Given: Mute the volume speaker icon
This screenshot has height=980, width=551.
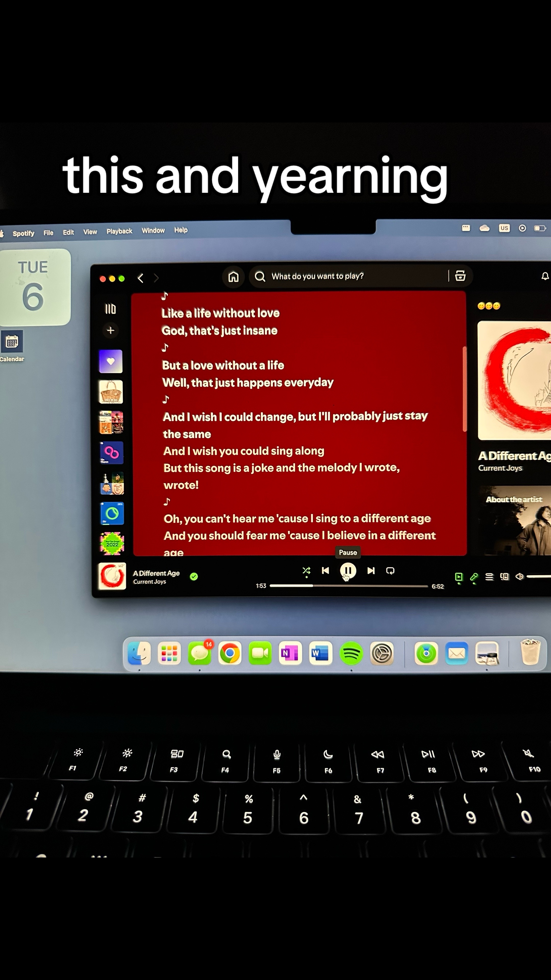Looking at the screenshot, I should point(519,577).
